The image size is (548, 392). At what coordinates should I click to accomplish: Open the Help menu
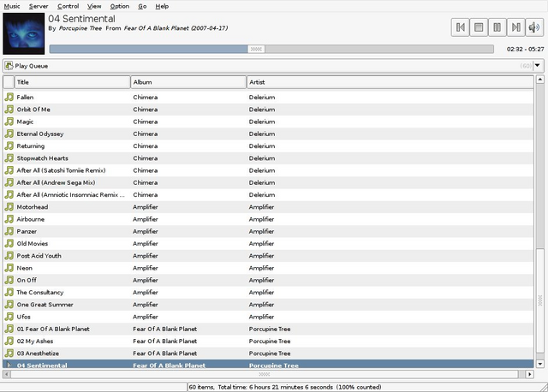[x=162, y=6]
